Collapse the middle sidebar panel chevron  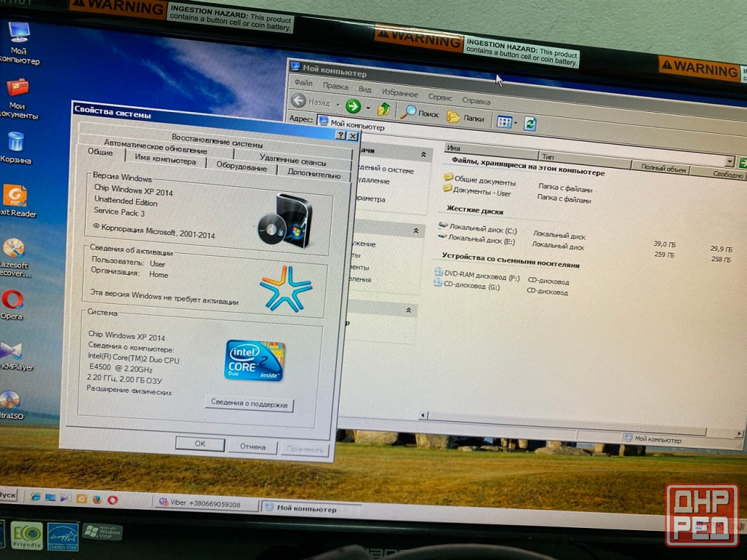(416, 231)
